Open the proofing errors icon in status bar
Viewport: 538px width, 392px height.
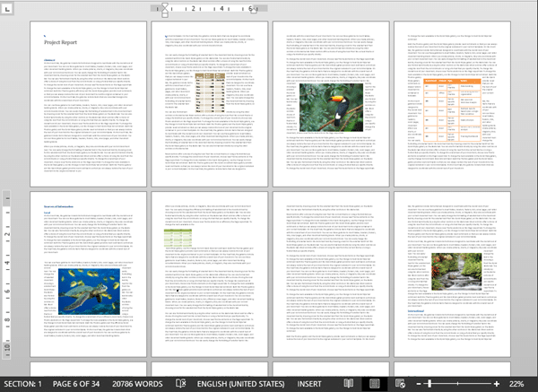(x=181, y=383)
